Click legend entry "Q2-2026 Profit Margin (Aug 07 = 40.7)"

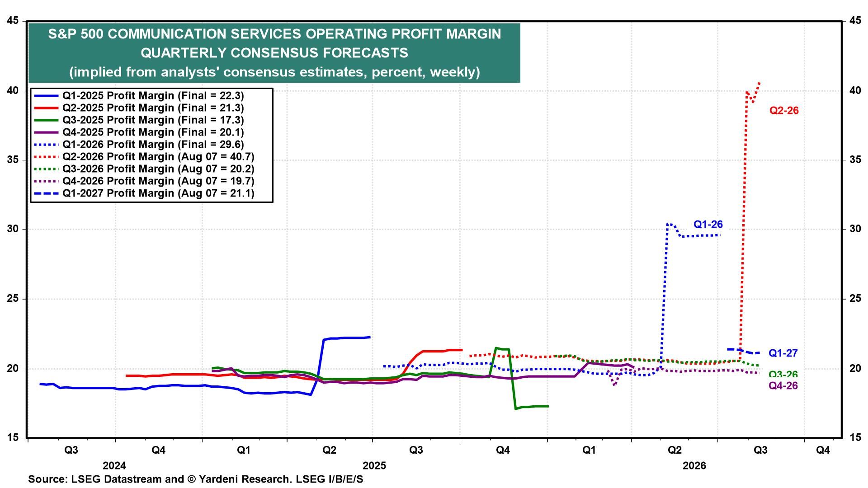pyautogui.click(x=158, y=157)
